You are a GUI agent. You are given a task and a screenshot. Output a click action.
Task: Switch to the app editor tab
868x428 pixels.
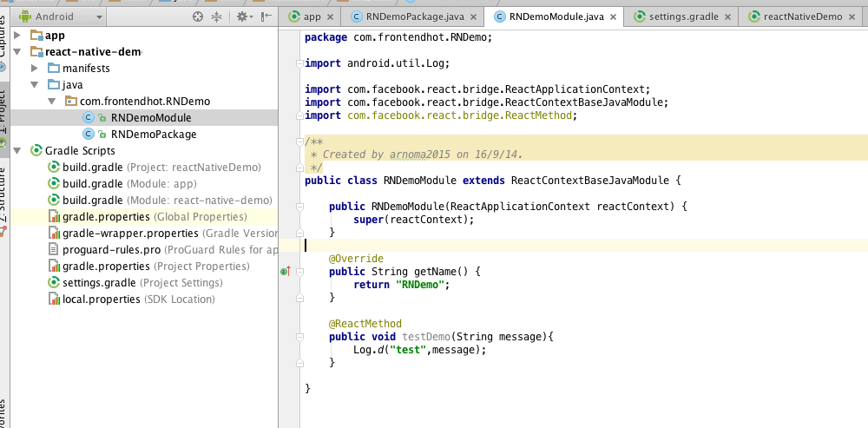click(x=311, y=16)
